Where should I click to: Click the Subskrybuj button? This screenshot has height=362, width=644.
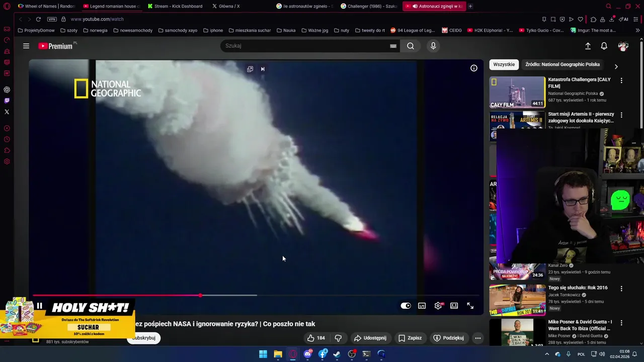tap(144, 338)
